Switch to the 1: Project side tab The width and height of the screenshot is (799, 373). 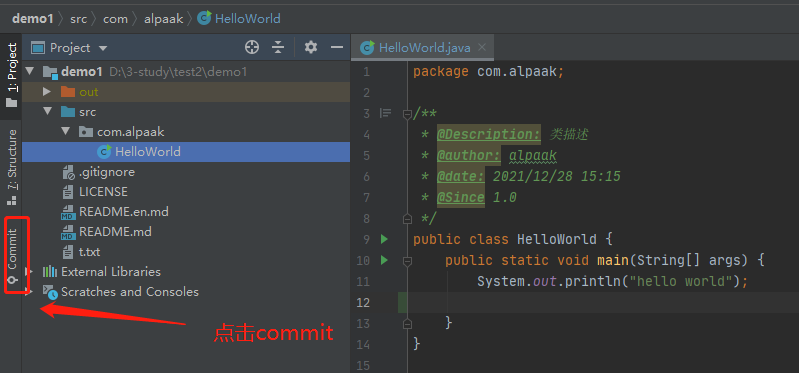click(12, 75)
